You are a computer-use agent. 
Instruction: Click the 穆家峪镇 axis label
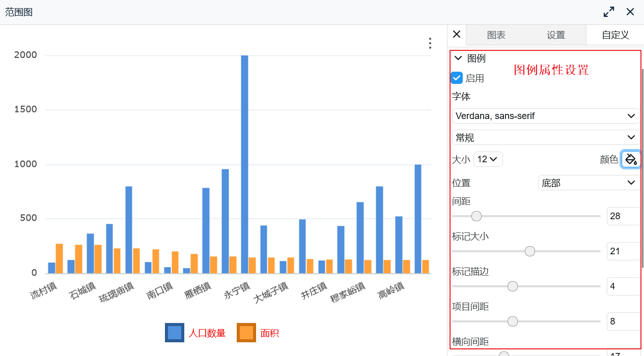tap(348, 292)
